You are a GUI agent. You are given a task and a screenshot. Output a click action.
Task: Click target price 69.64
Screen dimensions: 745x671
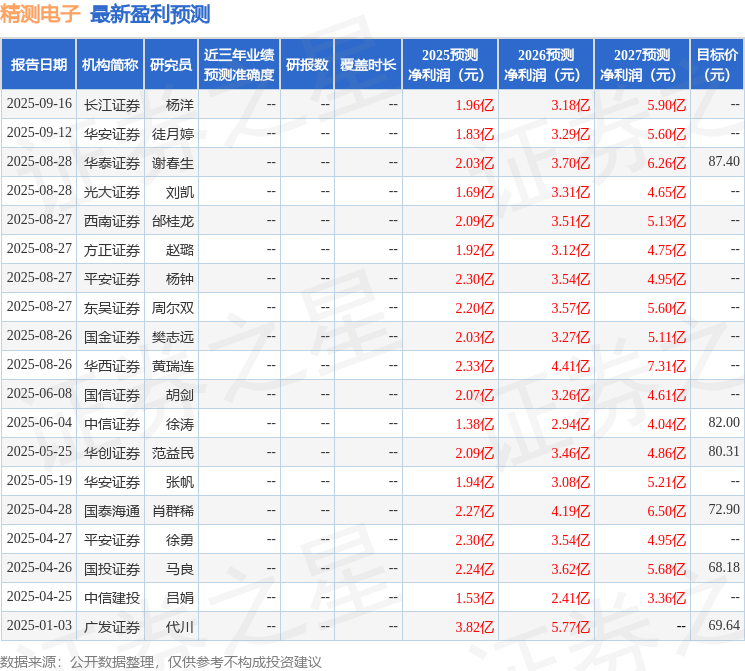tap(724, 625)
